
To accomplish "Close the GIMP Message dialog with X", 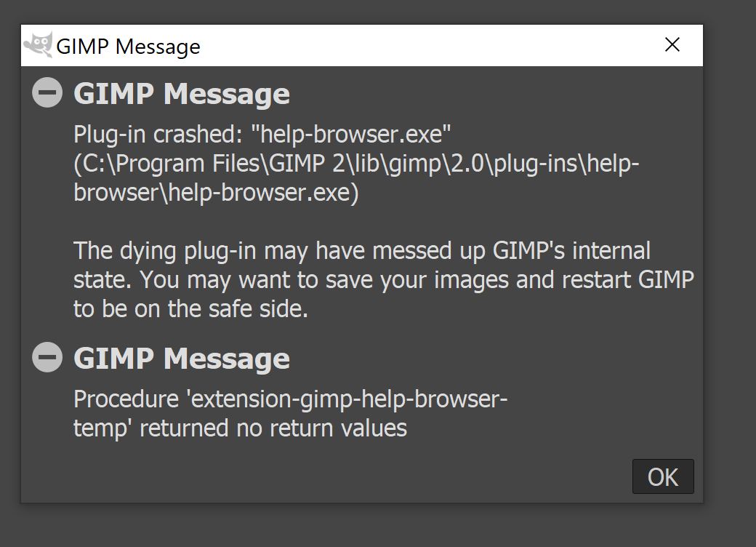I will (x=672, y=45).
